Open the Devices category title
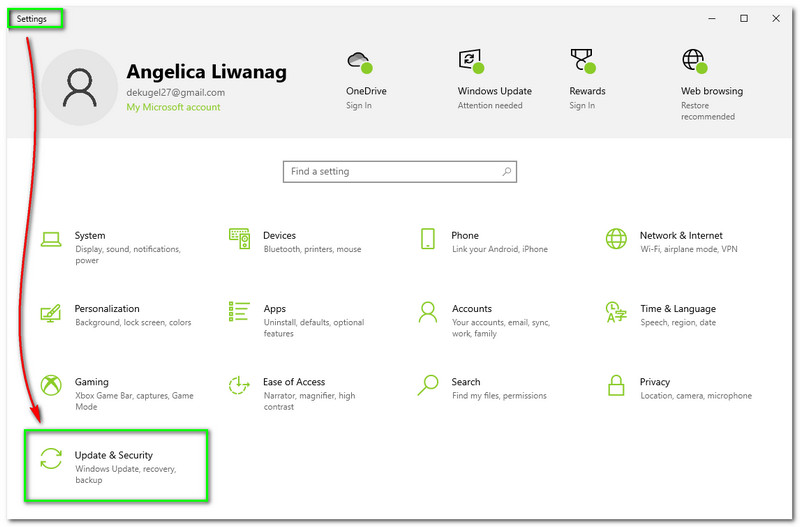Viewport: 800px width, 527px height. [279, 235]
